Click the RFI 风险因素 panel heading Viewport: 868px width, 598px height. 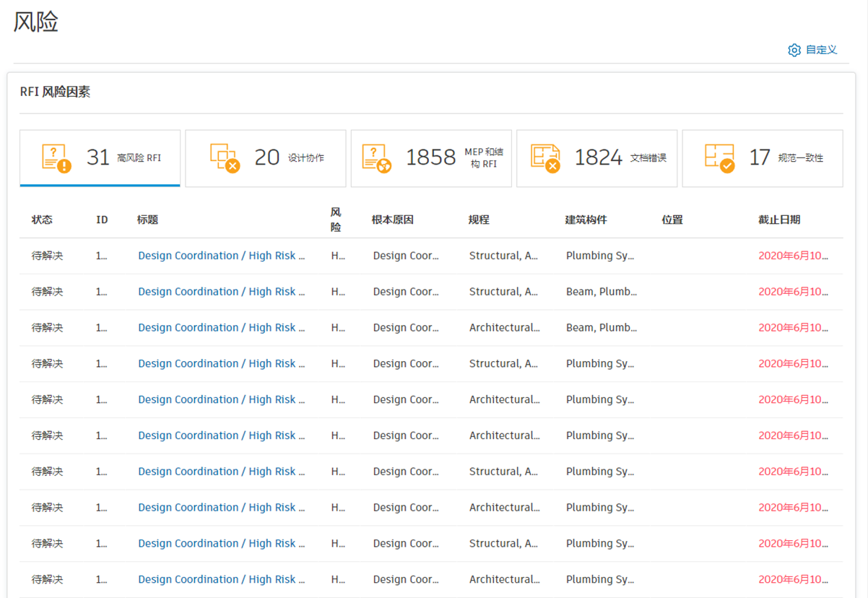pos(55,92)
